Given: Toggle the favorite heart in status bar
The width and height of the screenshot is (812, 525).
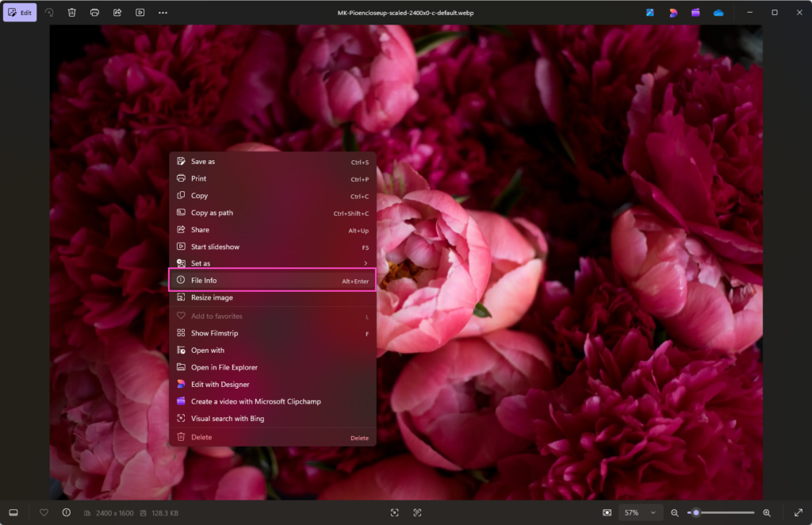Looking at the screenshot, I should pyautogui.click(x=44, y=512).
